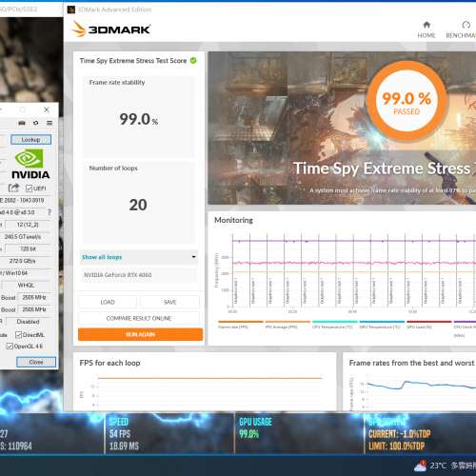This screenshot has width=476, height=476.
Task: Click the SAVE button
Action: 169,302
